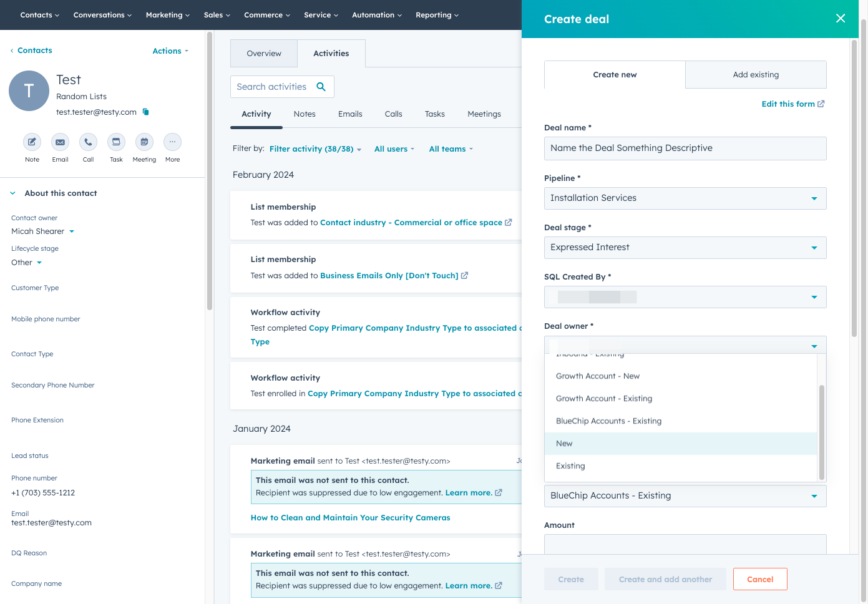The height and width of the screenshot is (604, 868).
Task: Click the Amount input field
Action: click(685, 544)
